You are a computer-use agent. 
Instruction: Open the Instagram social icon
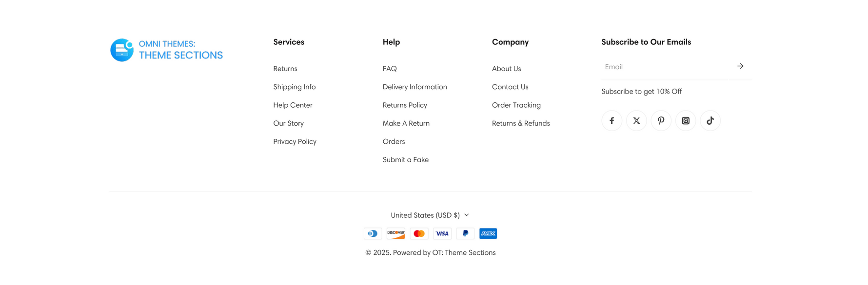[x=686, y=121]
